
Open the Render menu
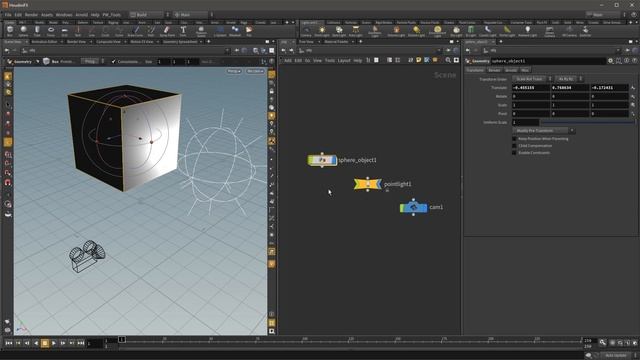(x=31, y=15)
